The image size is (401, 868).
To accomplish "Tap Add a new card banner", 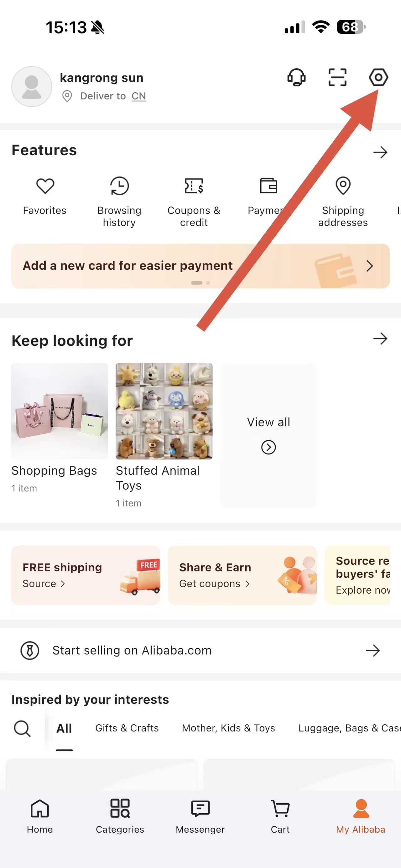I will point(200,266).
